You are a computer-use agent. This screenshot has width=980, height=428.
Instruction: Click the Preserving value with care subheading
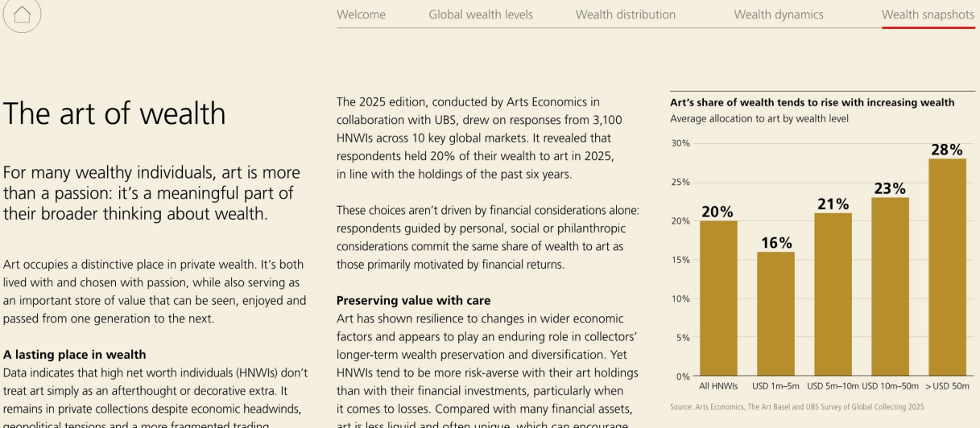click(x=413, y=301)
